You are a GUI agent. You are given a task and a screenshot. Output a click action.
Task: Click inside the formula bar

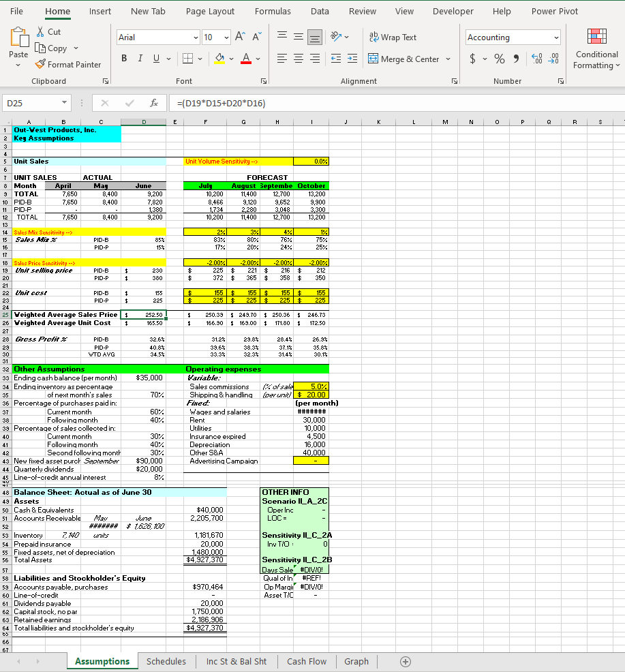307,104
